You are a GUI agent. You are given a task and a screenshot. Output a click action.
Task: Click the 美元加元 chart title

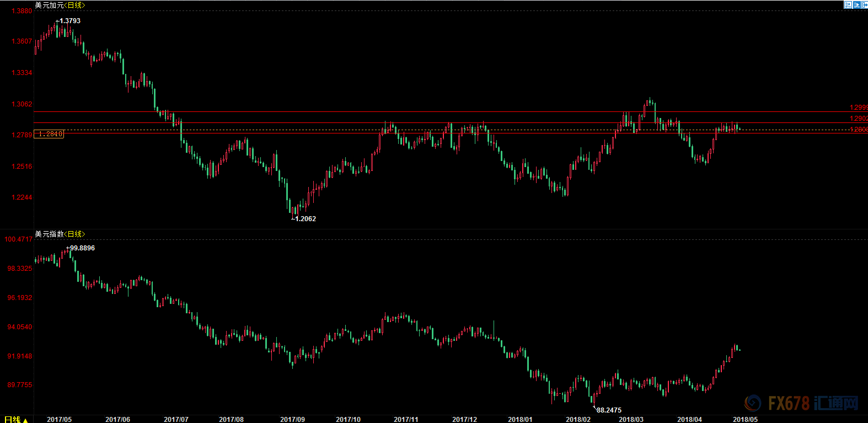click(x=49, y=5)
